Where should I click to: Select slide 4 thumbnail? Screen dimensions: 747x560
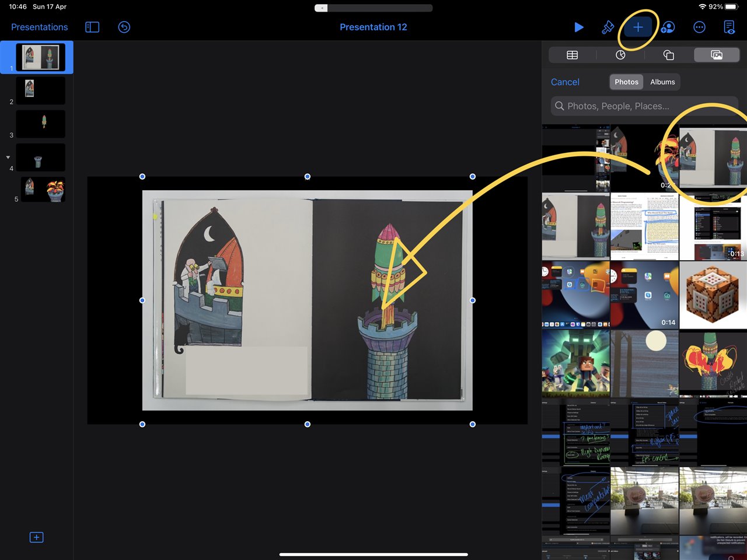tap(40, 157)
